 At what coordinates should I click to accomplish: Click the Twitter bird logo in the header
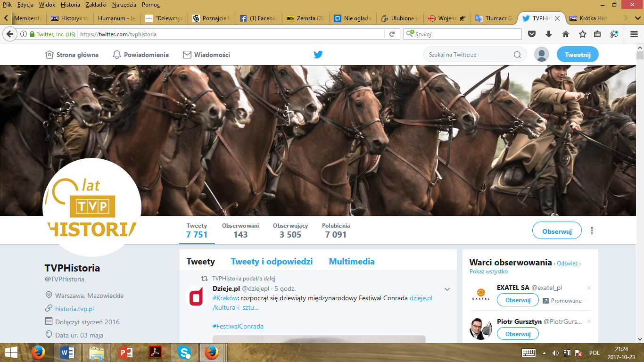[x=318, y=55]
